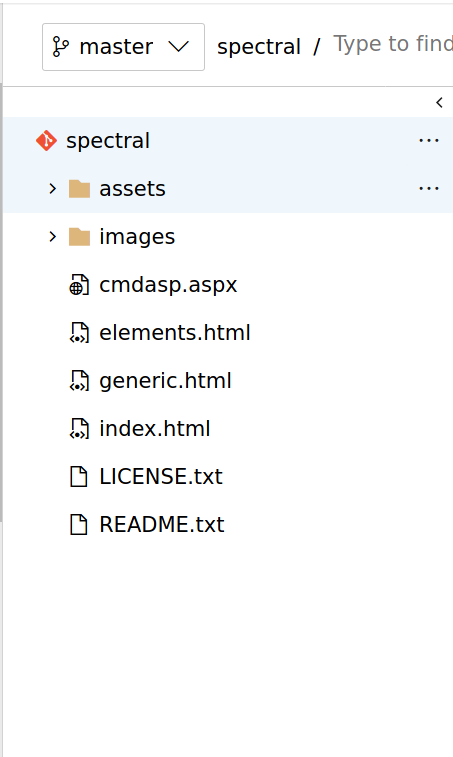Expand the images folder chevron
Viewport: 453px width, 757px height.
(x=53, y=237)
